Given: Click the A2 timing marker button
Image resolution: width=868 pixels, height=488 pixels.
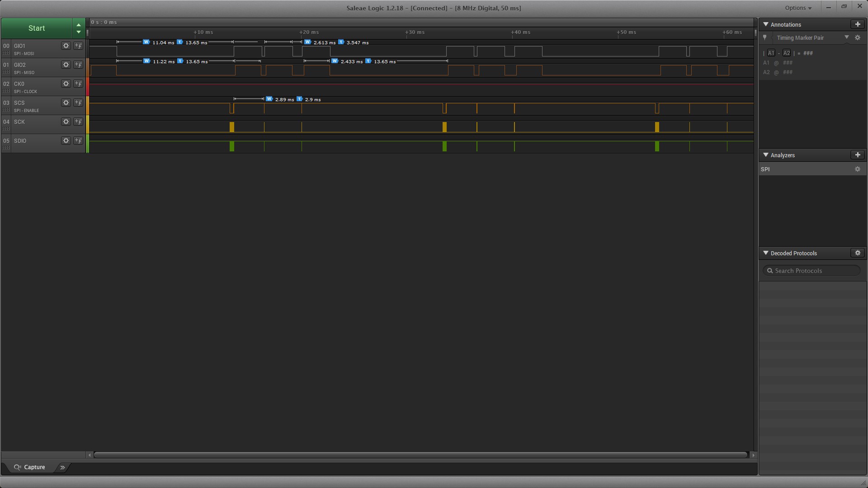Looking at the screenshot, I should (787, 53).
